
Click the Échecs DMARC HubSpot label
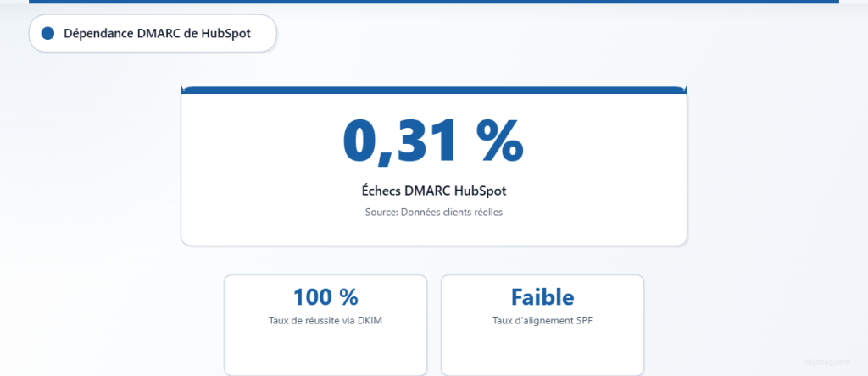pos(433,191)
